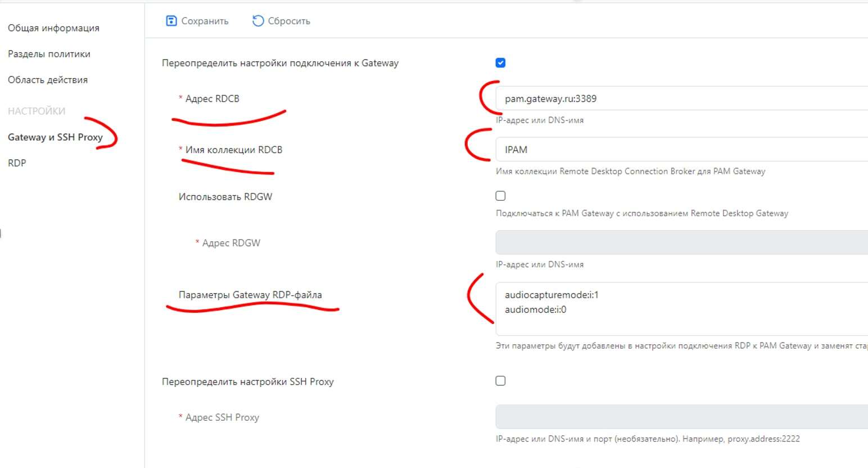Click the Использовать RDGW label text
The image size is (868, 468).
pos(225,197)
